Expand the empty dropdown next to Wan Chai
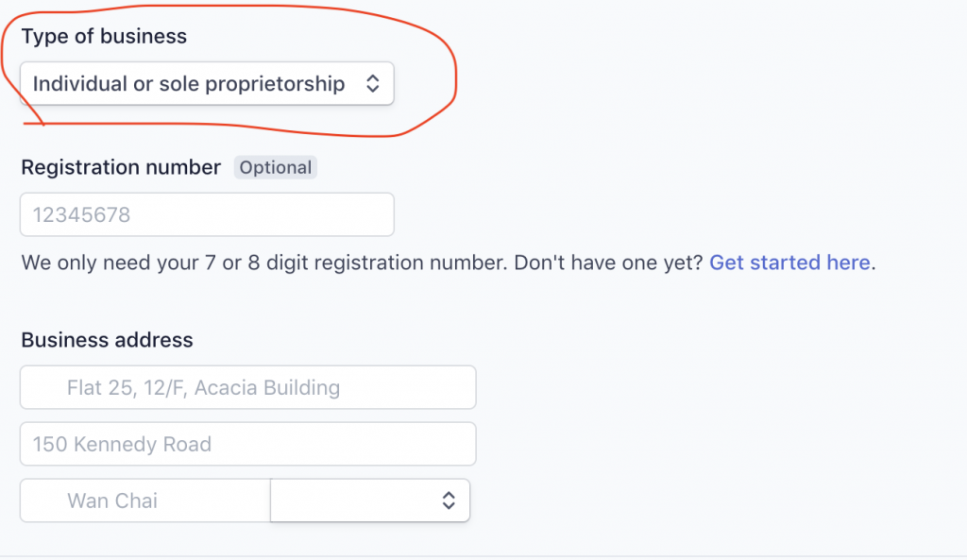 (x=369, y=501)
